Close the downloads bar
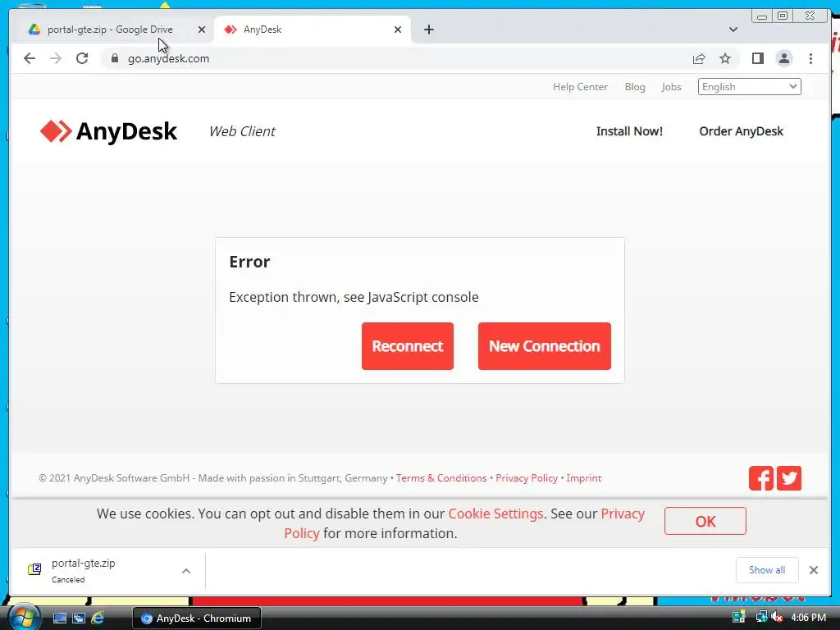This screenshot has width=840, height=630. tap(813, 570)
